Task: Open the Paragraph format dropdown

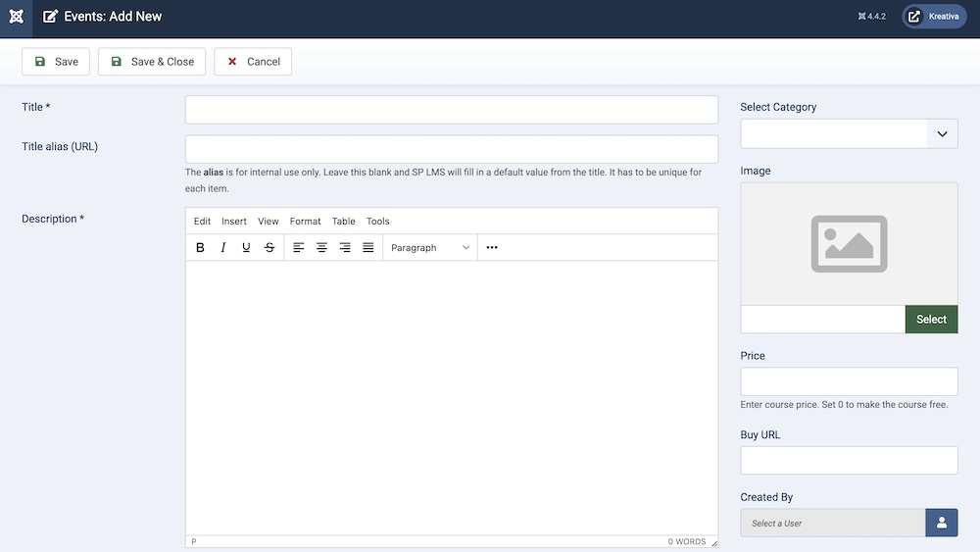Action: tap(430, 248)
